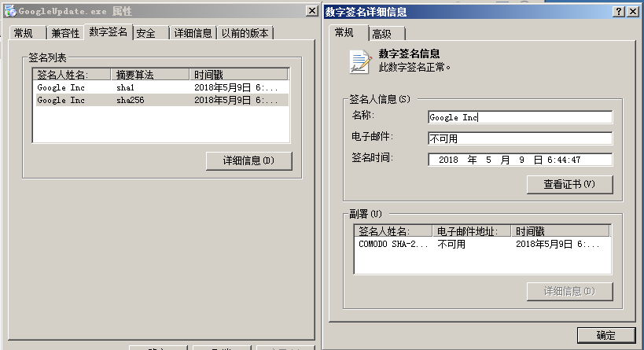Click the 不可用 cell in countersignature row

point(451,244)
